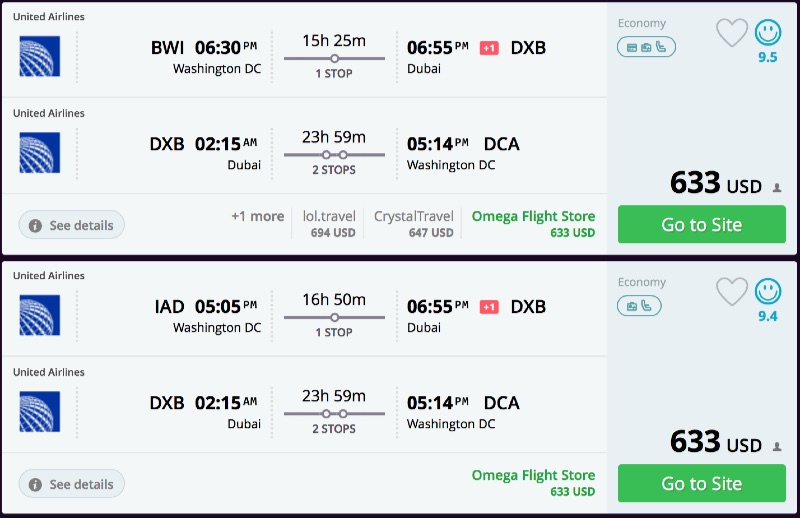Click United Airlines logo beside BWI departure
Image resolution: width=800 pixels, height=518 pixels.
click(40, 56)
